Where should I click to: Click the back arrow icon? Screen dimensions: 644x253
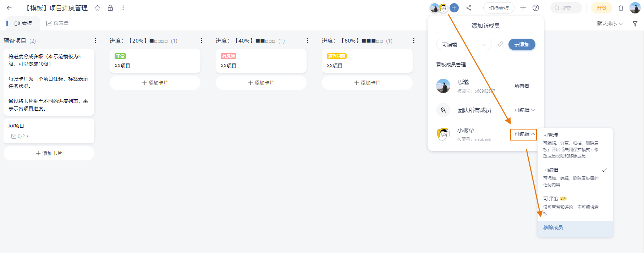pos(9,8)
